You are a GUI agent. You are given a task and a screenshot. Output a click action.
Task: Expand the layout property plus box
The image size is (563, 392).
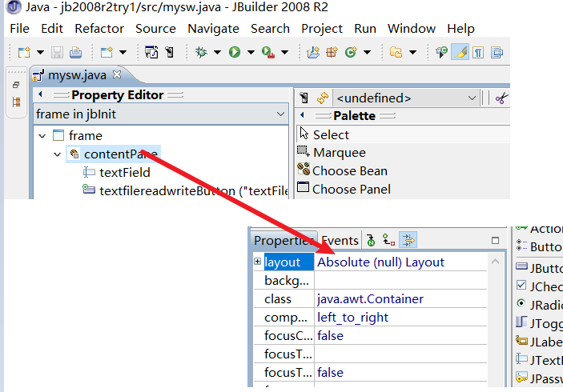pyautogui.click(x=257, y=261)
